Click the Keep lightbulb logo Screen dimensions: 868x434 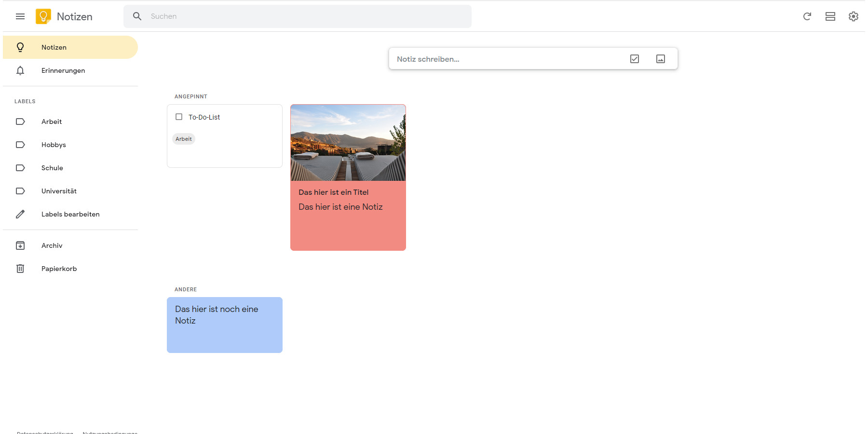(x=43, y=16)
